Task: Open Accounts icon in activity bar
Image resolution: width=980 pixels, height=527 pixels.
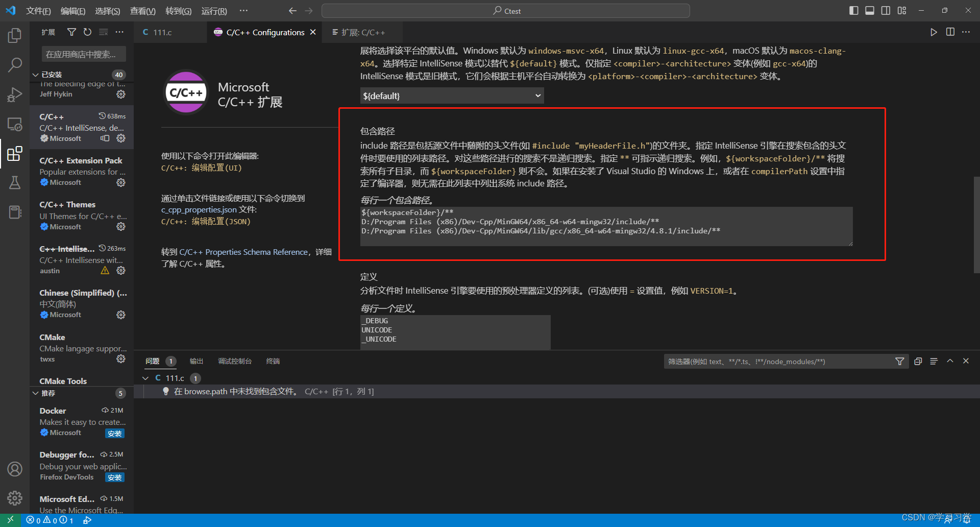Action: (15, 469)
